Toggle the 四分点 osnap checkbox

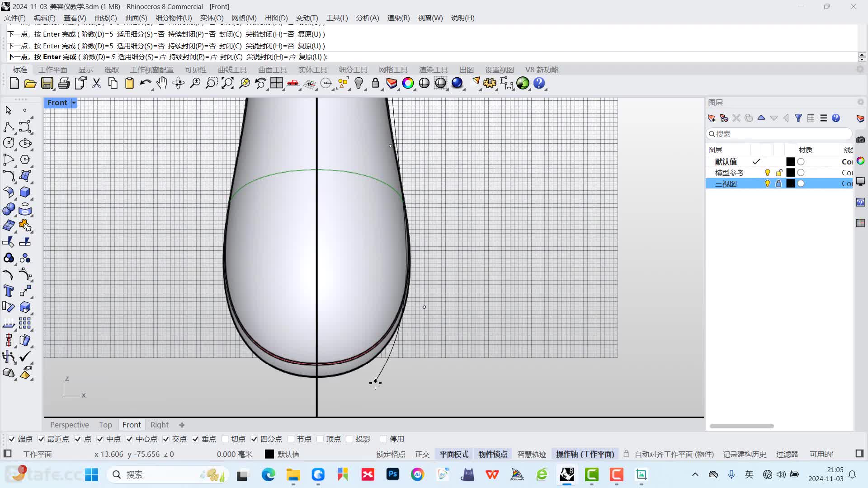tap(254, 439)
